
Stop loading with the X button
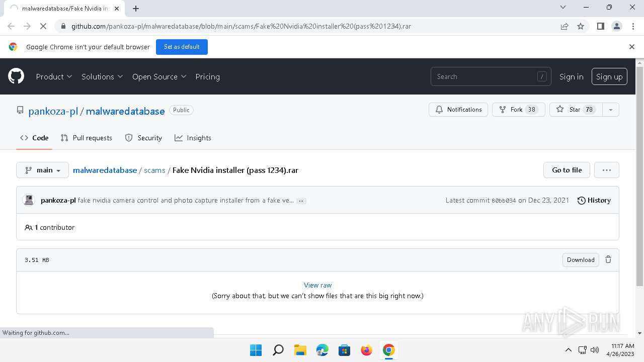[43, 26]
